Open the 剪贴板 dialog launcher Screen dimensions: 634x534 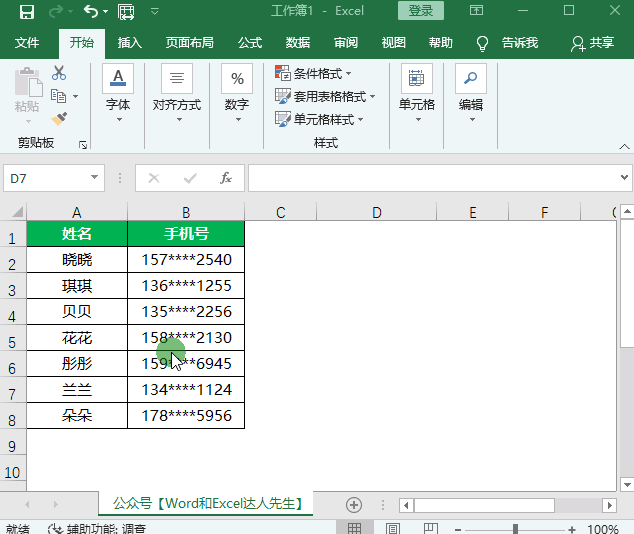pos(83,145)
